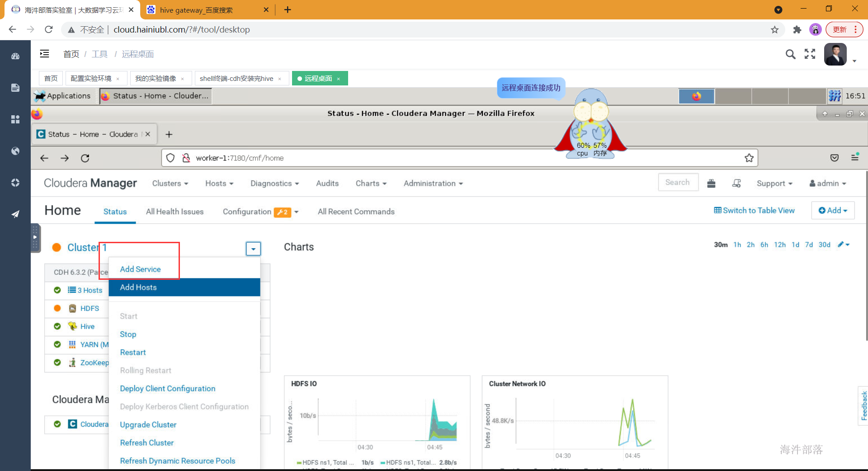Switch to shell终端-cdh安装完hive tab

(x=236, y=78)
